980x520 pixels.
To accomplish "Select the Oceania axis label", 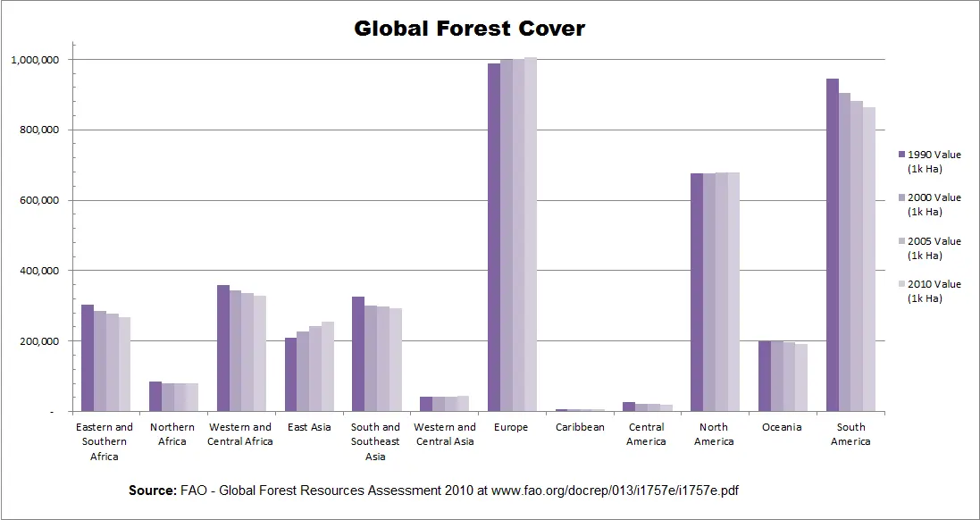I will [782, 427].
